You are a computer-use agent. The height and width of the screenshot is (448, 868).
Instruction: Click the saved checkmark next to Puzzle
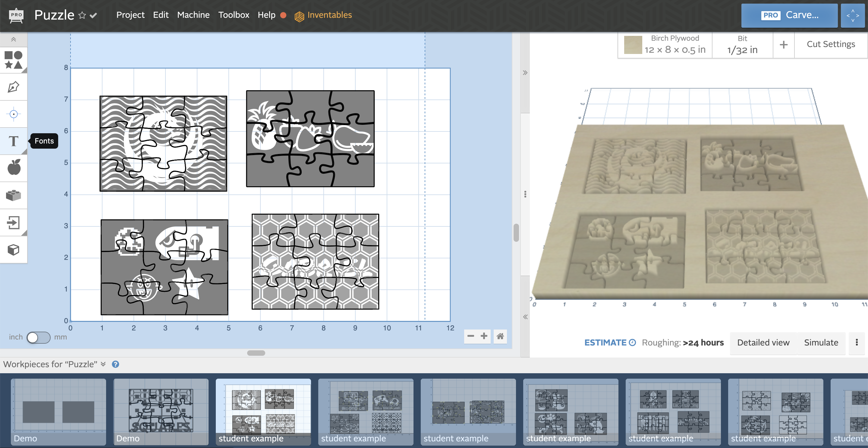[94, 15]
